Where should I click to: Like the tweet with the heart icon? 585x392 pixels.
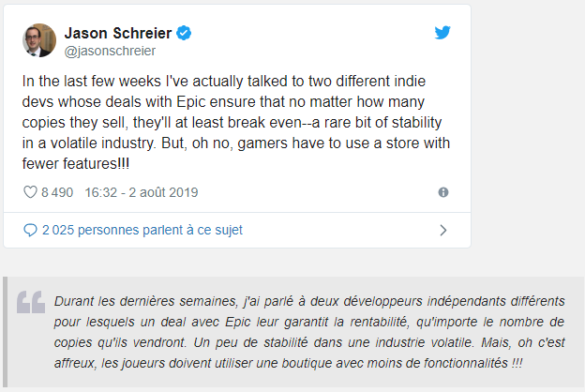29,192
